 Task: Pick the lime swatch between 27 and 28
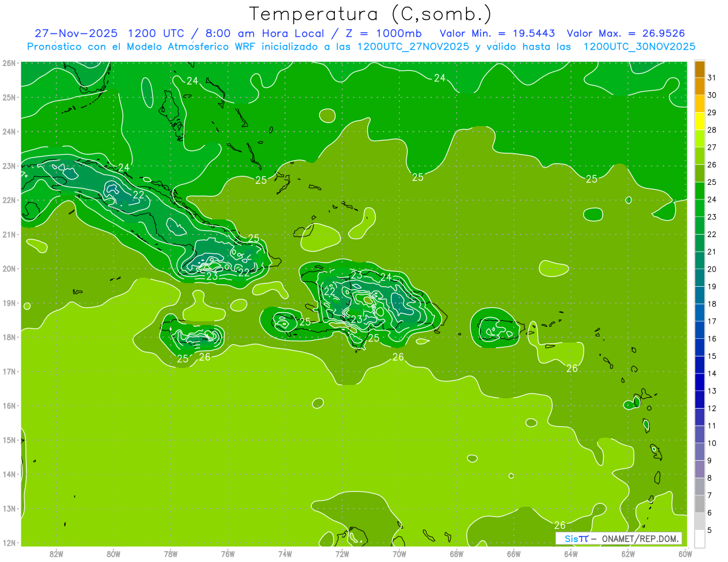pos(699,138)
